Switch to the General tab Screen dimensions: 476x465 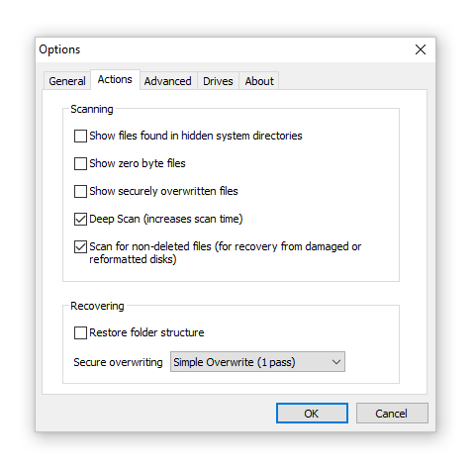(x=67, y=81)
